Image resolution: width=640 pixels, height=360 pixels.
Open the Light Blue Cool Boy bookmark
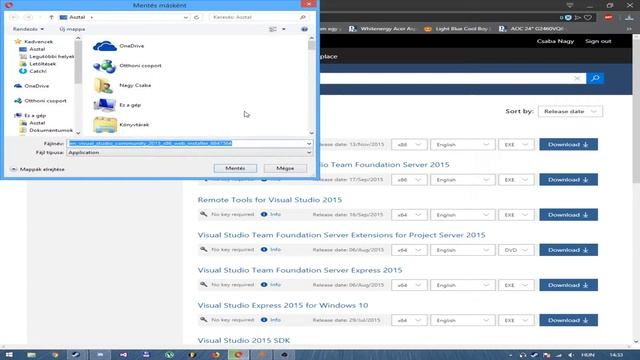[456, 29]
